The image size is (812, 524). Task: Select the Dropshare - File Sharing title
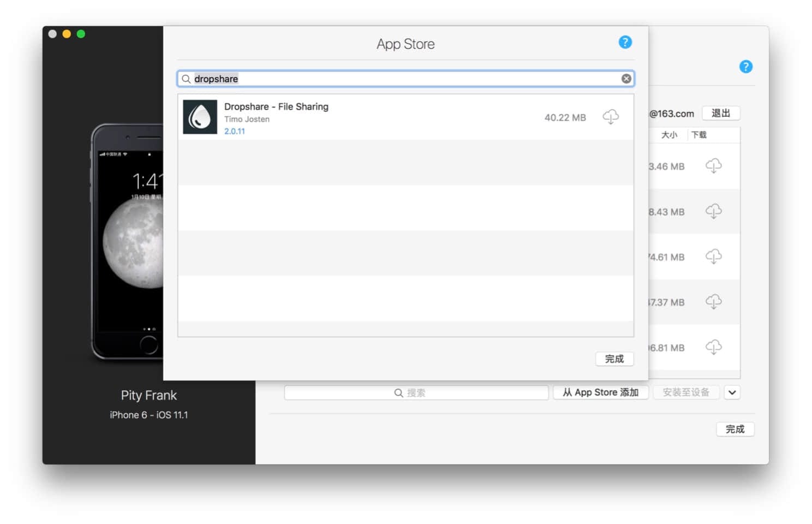[276, 106]
